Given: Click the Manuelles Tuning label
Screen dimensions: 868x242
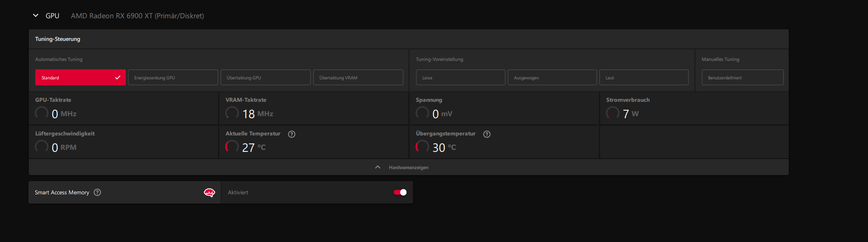Looking at the screenshot, I should 721,59.
